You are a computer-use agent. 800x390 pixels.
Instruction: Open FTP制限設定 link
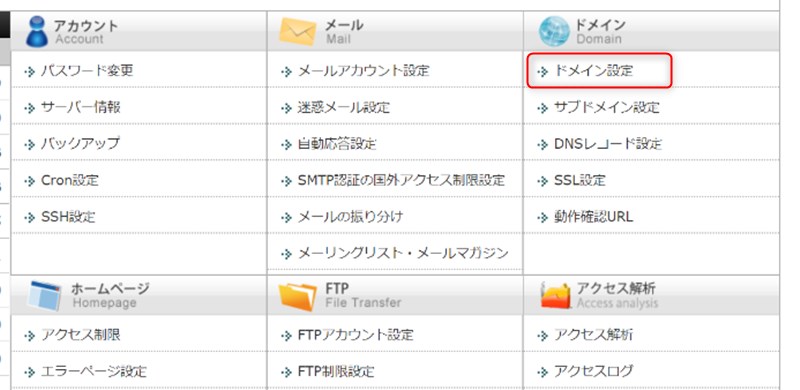(x=336, y=371)
